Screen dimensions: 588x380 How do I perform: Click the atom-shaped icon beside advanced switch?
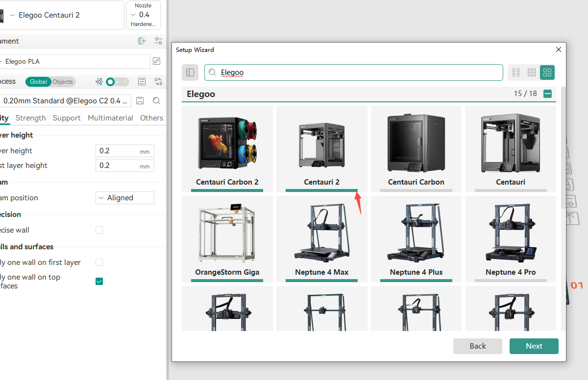99,82
